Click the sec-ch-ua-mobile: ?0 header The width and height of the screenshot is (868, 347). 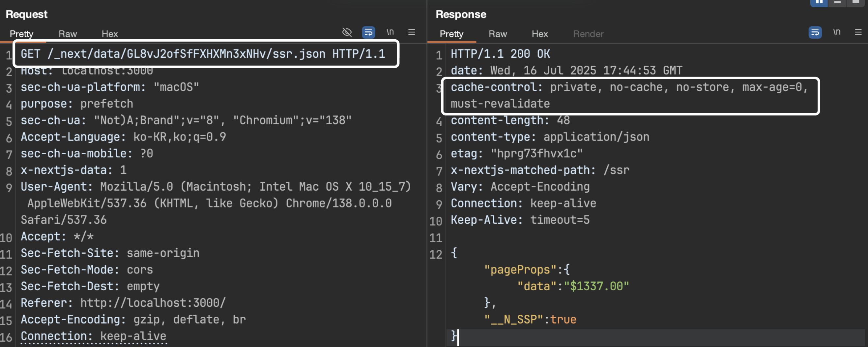(x=87, y=153)
